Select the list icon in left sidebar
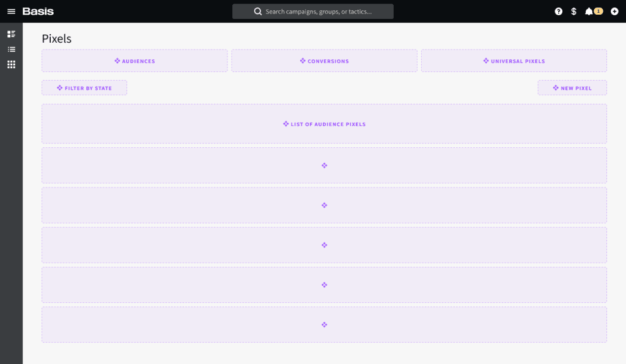 (11, 49)
